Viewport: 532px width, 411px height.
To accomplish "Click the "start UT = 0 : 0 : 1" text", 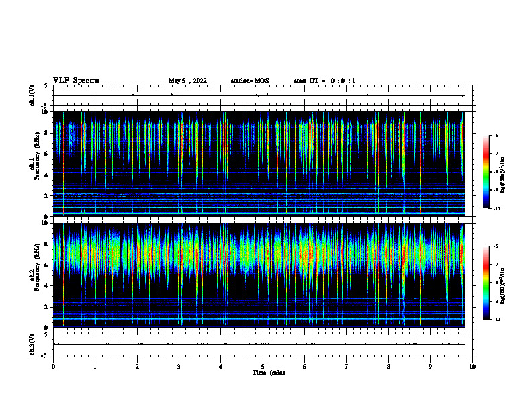I will tap(324, 81).
